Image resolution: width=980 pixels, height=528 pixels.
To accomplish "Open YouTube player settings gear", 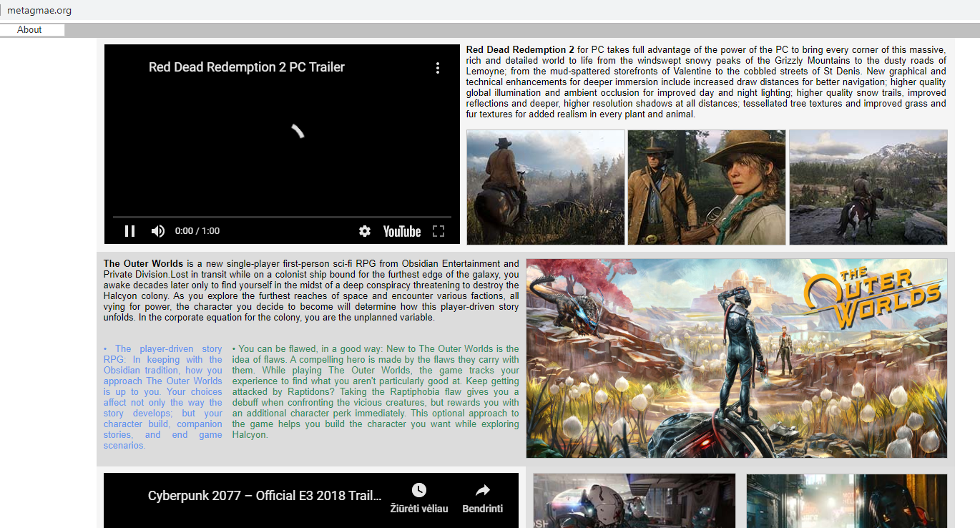I will 365,231.
